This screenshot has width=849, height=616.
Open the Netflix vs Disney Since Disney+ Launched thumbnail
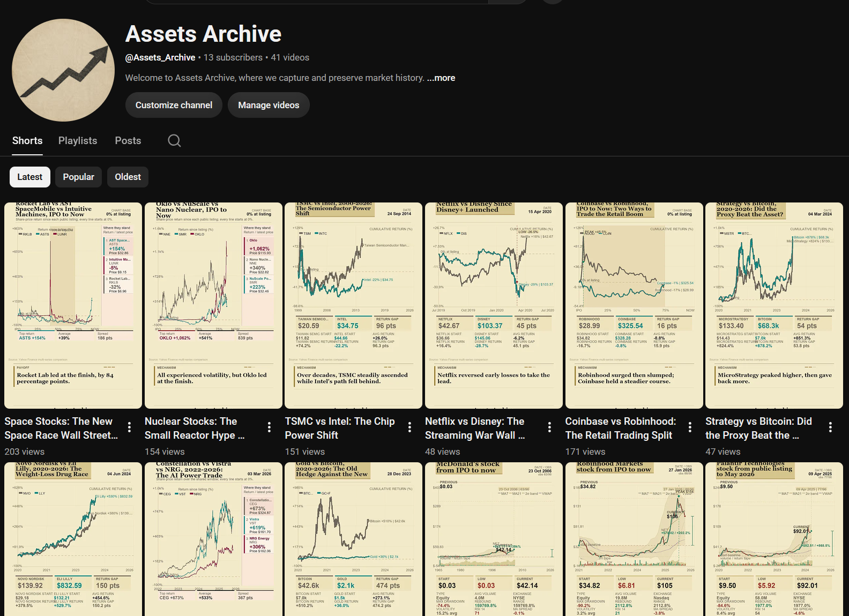(494, 305)
